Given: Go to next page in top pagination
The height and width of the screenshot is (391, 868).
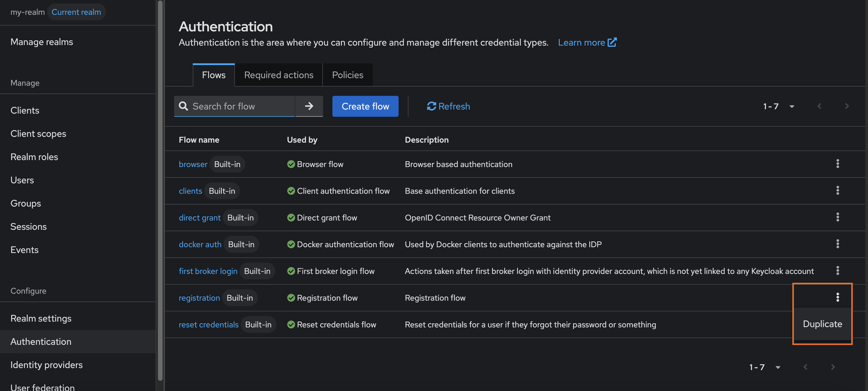Looking at the screenshot, I should point(847,106).
